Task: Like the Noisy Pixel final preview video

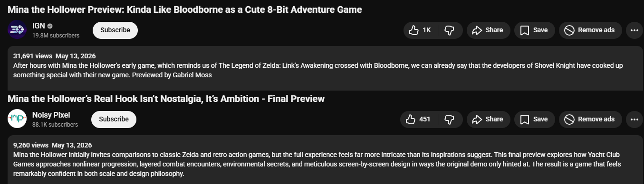Action: click(419, 119)
